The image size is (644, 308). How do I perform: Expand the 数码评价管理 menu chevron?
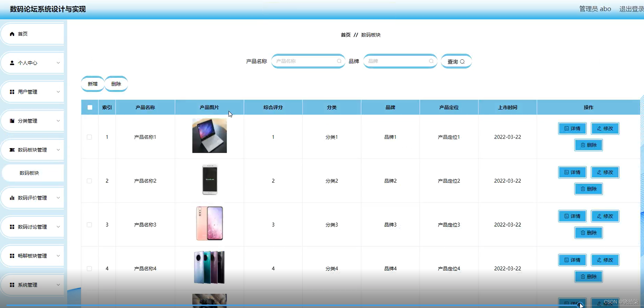coord(58,198)
